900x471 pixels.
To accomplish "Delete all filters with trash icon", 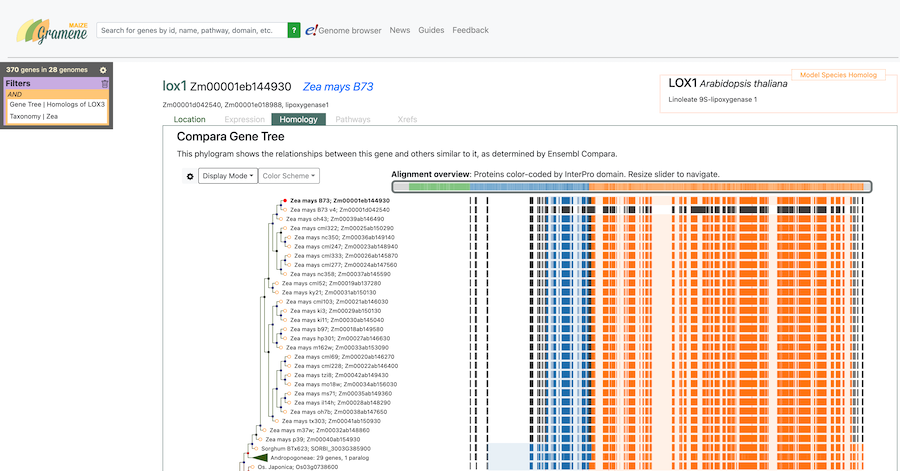I will click(104, 83).
